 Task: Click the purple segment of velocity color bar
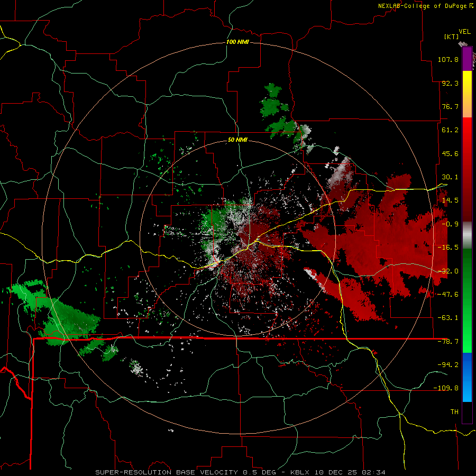467,59
